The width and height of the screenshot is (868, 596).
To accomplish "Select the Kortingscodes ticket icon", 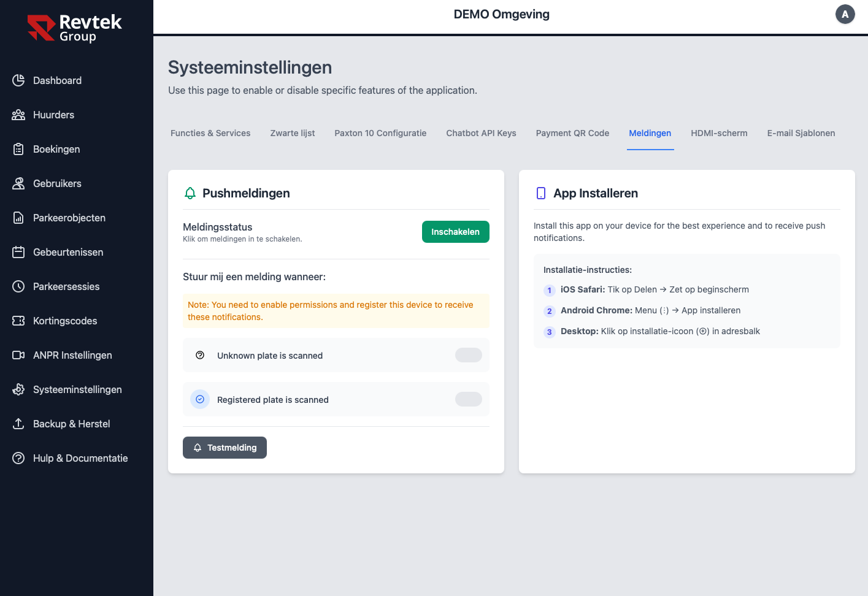I will pos(18,321).
